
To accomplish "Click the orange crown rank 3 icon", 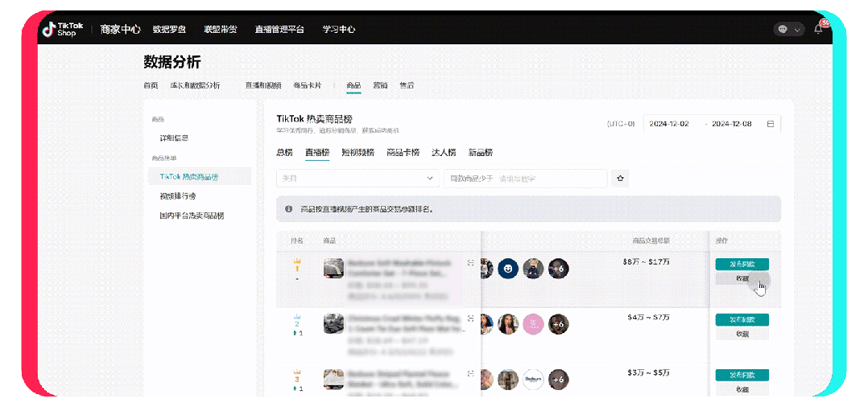I will pyautogui.click(x=296, y=372).
